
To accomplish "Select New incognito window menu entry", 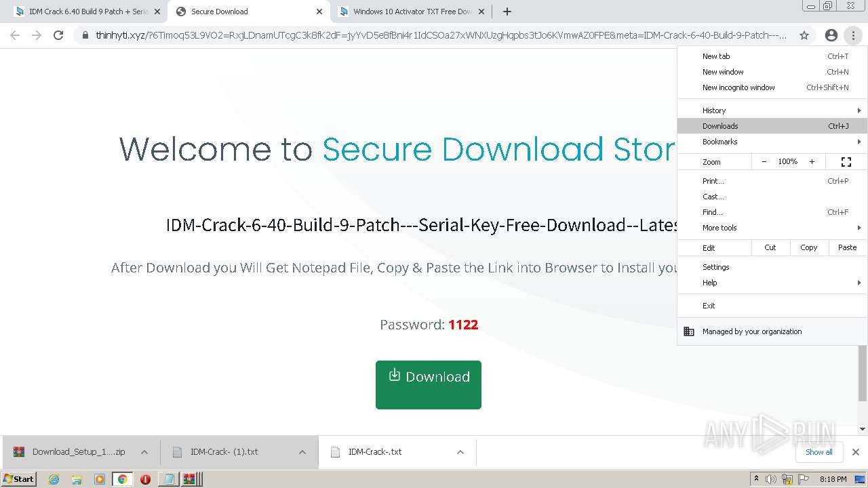I will [x=772, y=87].
